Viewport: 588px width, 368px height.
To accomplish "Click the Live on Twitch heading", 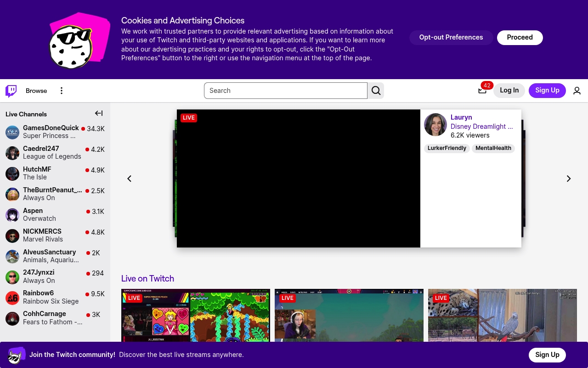I will 147,278.
